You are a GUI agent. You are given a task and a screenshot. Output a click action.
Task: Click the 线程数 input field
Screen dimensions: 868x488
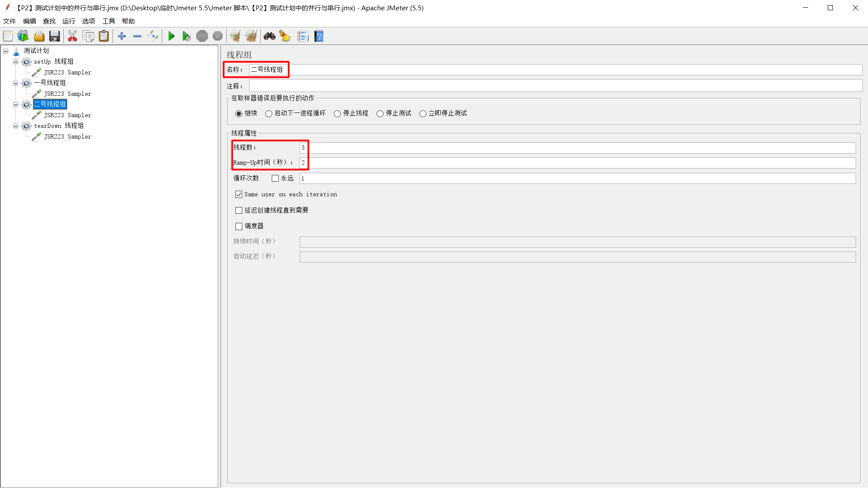coord(577,148)
